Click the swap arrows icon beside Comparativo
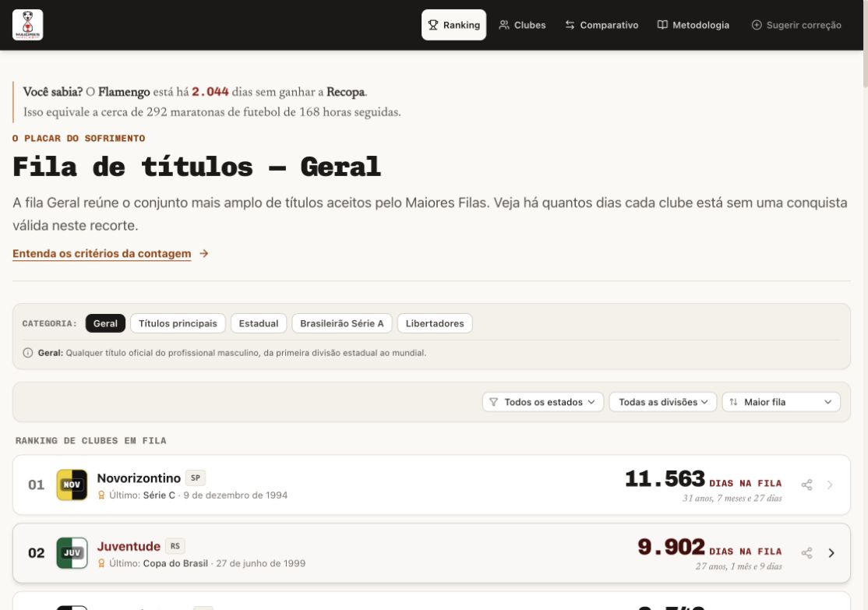 coord(570,25)
